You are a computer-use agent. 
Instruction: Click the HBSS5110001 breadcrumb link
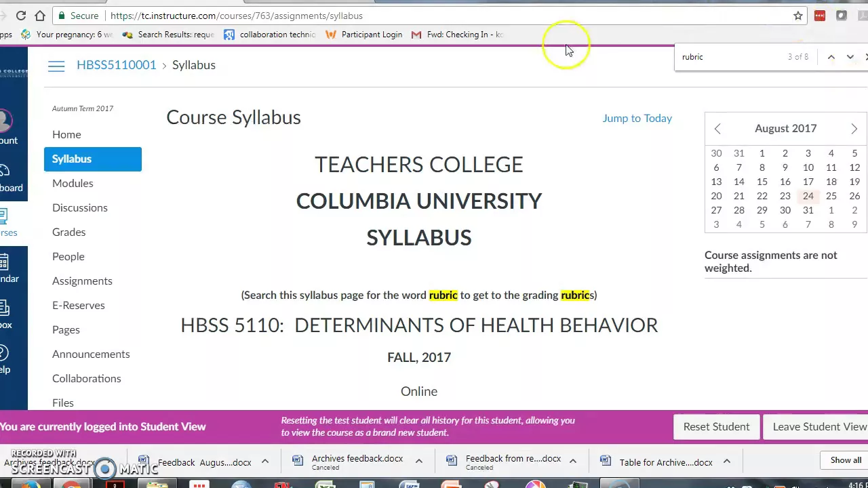(x=117, y=65)
